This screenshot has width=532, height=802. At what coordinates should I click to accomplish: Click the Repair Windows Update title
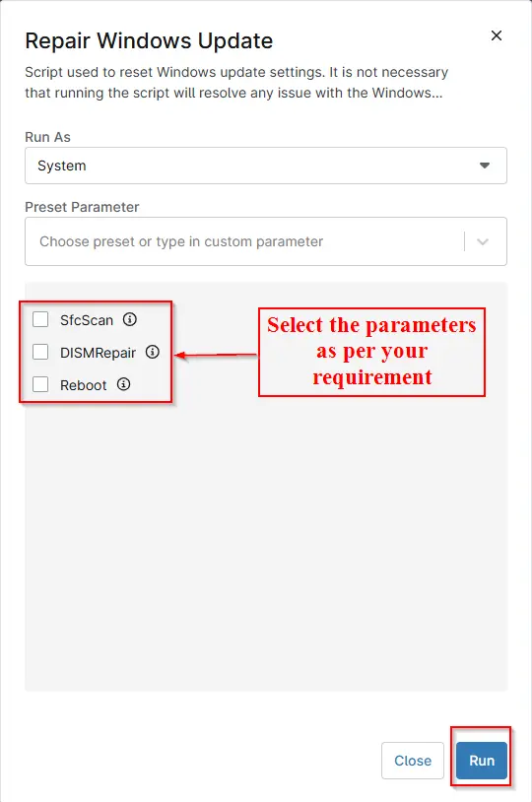click(x=149, y=41)
